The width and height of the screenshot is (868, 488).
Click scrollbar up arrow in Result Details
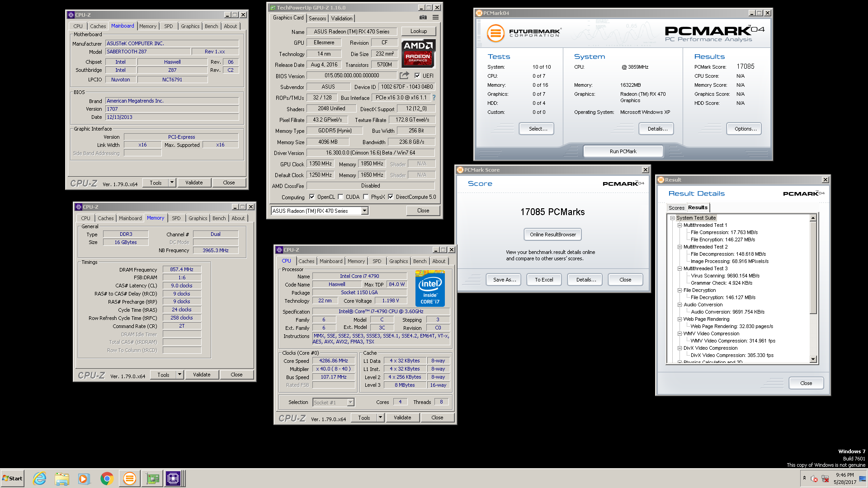tap(813, 218)
